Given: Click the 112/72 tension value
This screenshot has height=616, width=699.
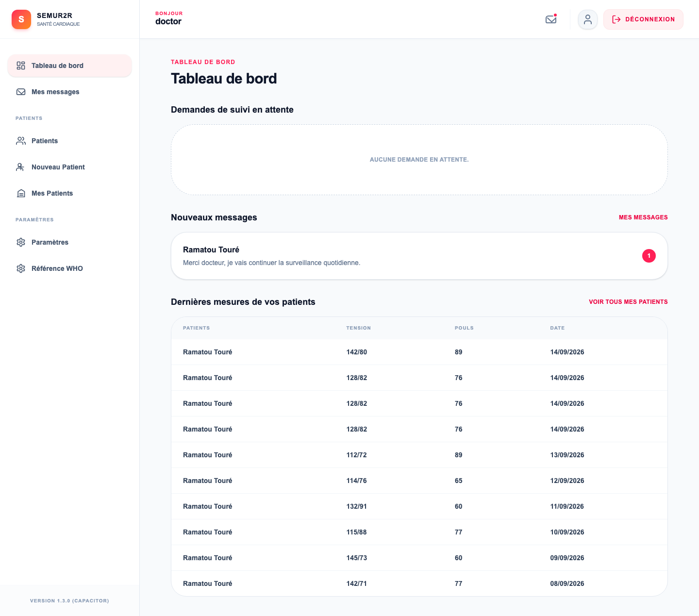Looking at the screenshot, I should (357, 455).
